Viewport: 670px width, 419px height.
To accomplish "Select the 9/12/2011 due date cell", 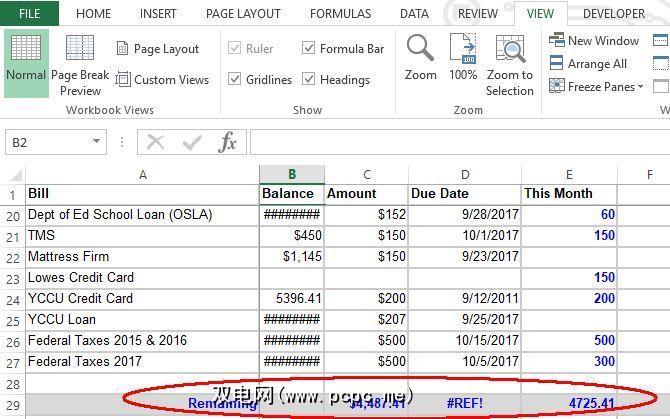I will point(465,299).
